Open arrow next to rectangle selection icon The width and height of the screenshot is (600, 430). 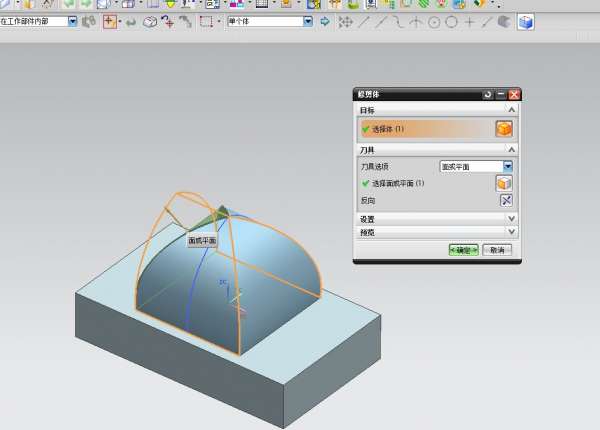(219, 22)
